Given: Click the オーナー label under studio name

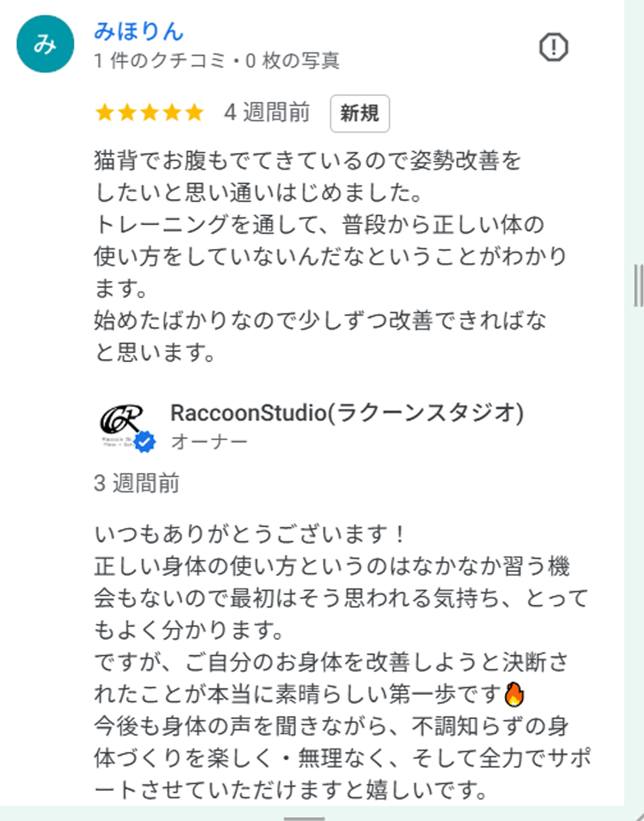Looking at the screenshot, I should pyautogui.click(x=209, y=441).
